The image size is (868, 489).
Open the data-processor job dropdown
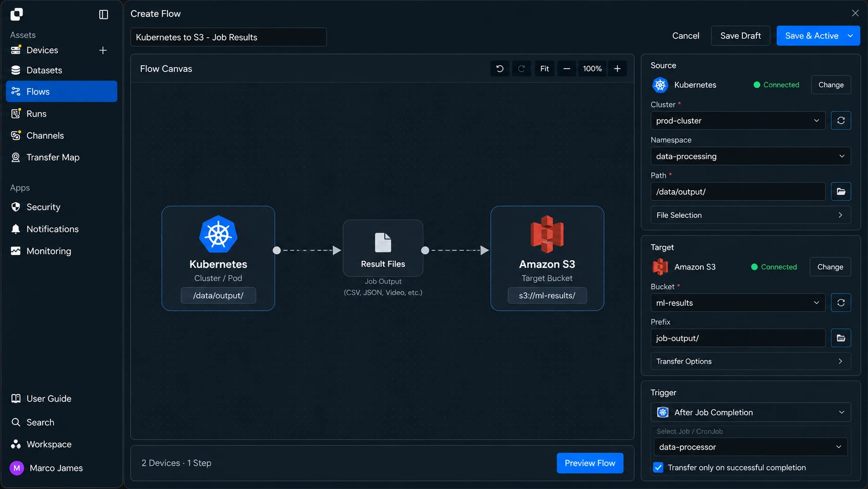click(x=751, y=447)
